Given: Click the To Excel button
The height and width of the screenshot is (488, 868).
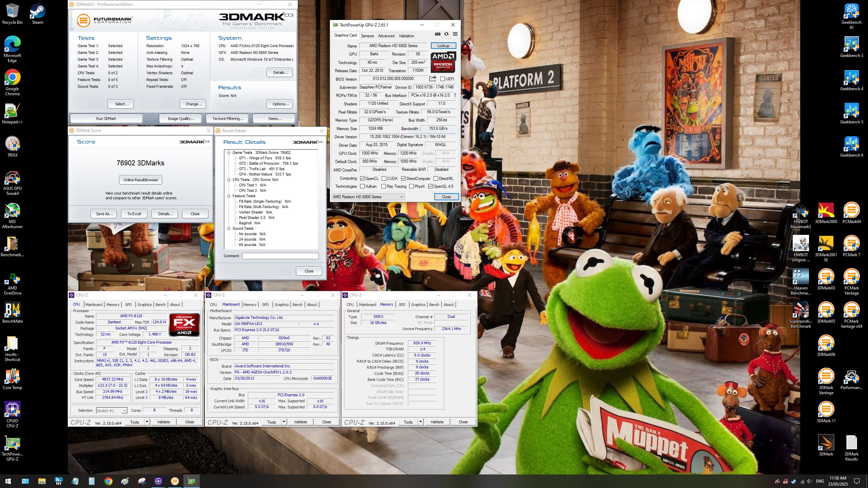Looking at the screenshot, I should pyautogui.click(x=134, y=214).
